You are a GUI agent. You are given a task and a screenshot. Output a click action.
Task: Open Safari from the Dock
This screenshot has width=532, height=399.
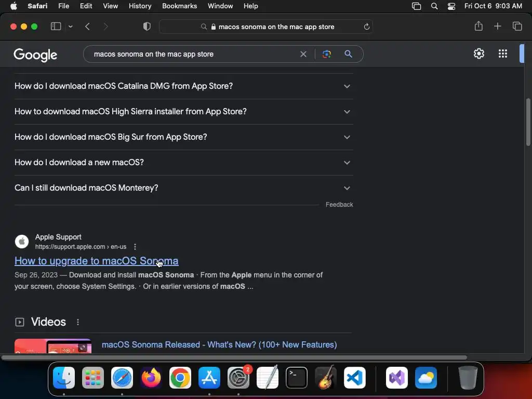pyautogui.click(x=122, y=378)
